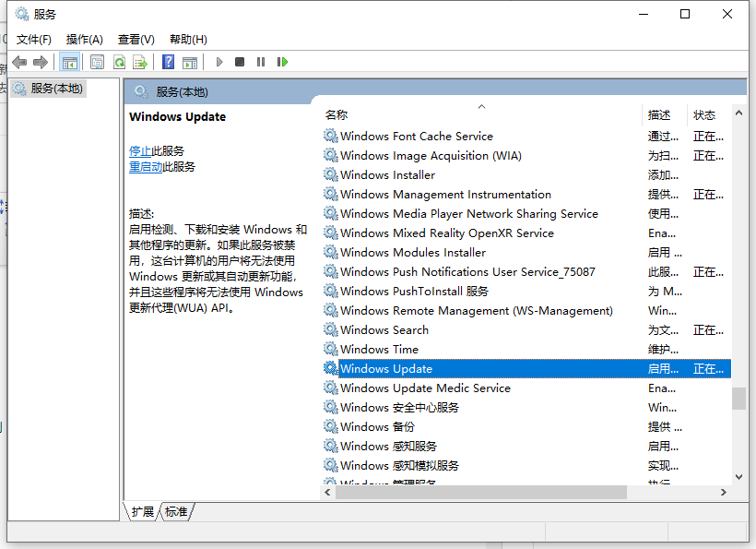Open the 操作(A) menu
The image size is (756, 549).
tap(85, 40)
